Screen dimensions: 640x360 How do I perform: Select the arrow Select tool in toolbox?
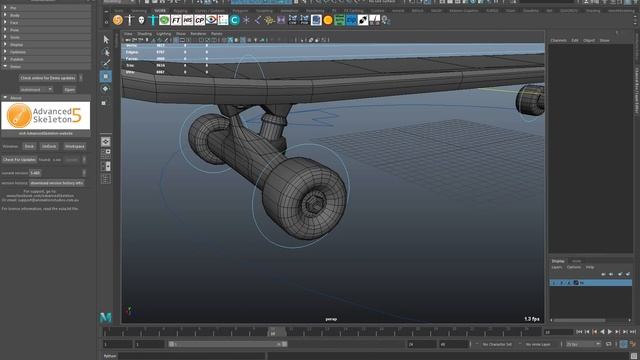pyautogui.click(x=106, y=40)
